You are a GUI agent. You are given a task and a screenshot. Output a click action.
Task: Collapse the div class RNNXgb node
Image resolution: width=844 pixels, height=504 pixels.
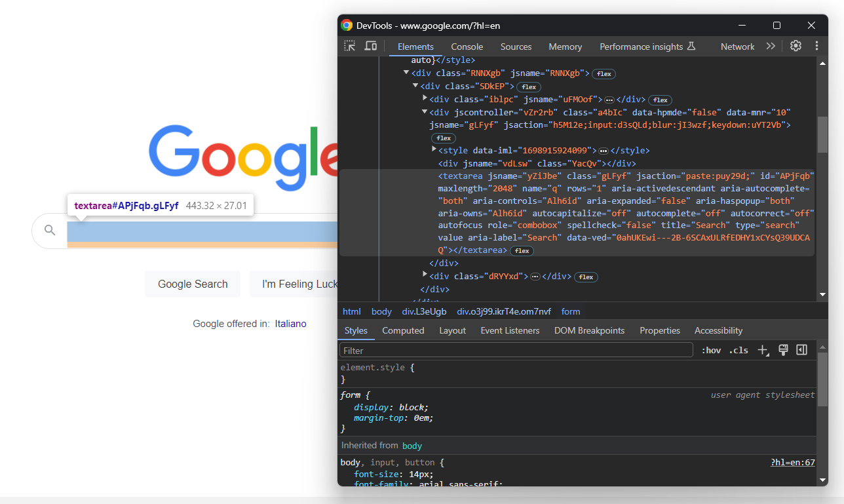[406, 73]
